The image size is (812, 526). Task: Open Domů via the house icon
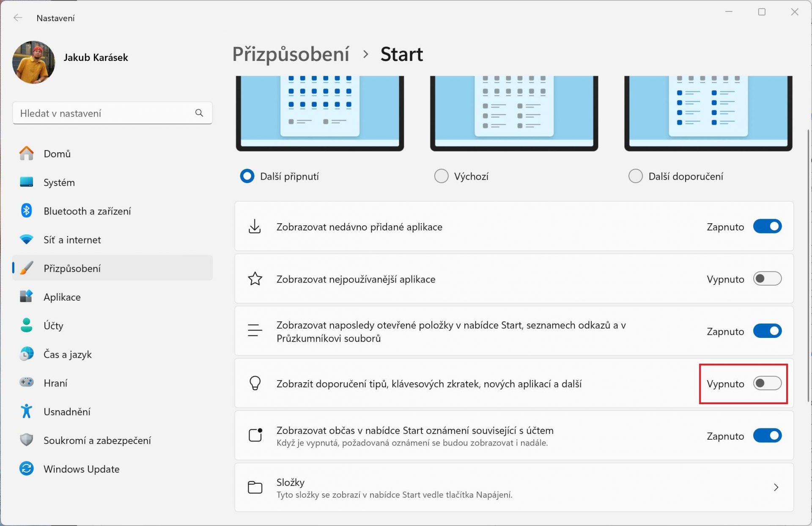click(26, 153)
